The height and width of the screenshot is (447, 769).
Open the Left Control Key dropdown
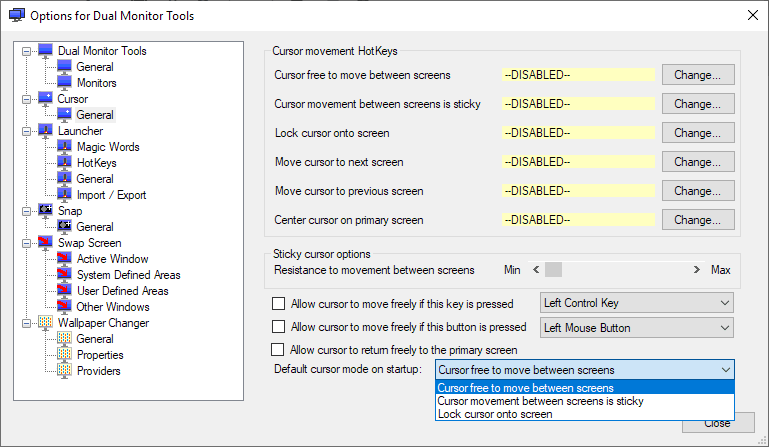point(637,303)
